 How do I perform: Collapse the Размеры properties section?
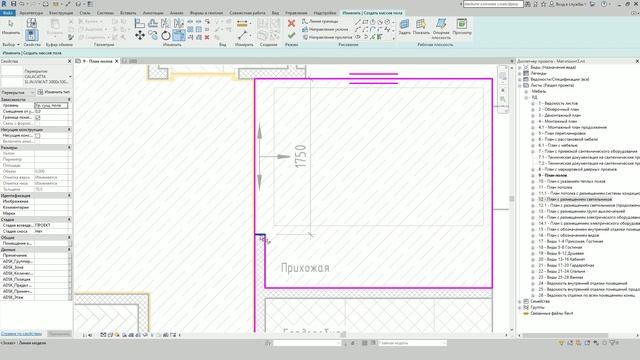tap(69, 147)
